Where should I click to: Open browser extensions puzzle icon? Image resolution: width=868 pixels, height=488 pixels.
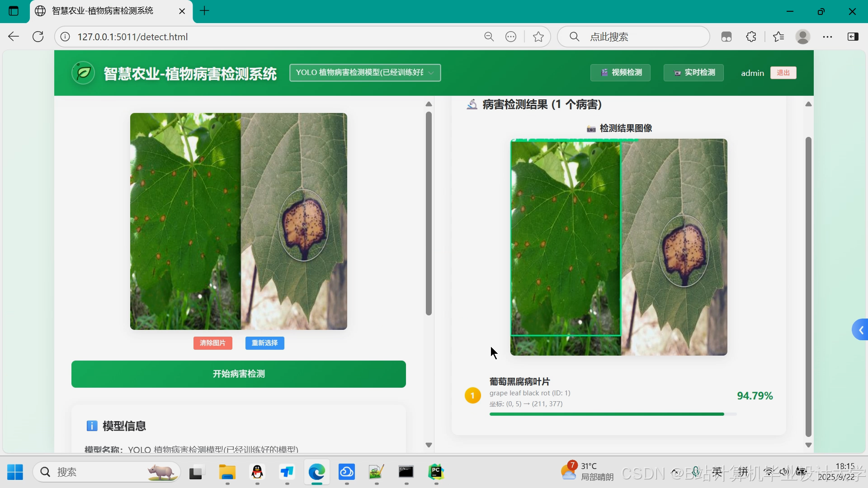click(x=751, y=37)
